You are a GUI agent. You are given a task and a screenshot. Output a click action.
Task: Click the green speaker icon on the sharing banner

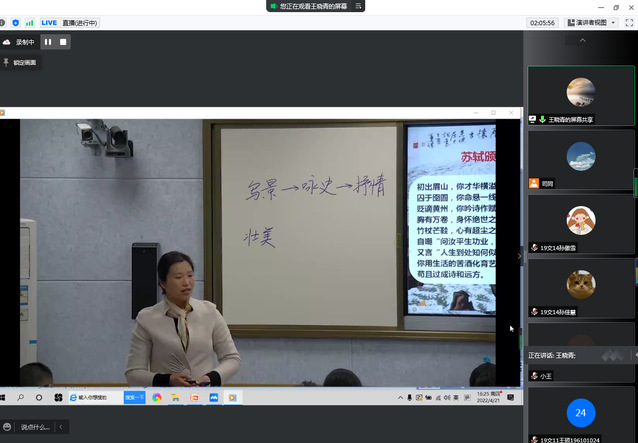click(x=273, y=6)
